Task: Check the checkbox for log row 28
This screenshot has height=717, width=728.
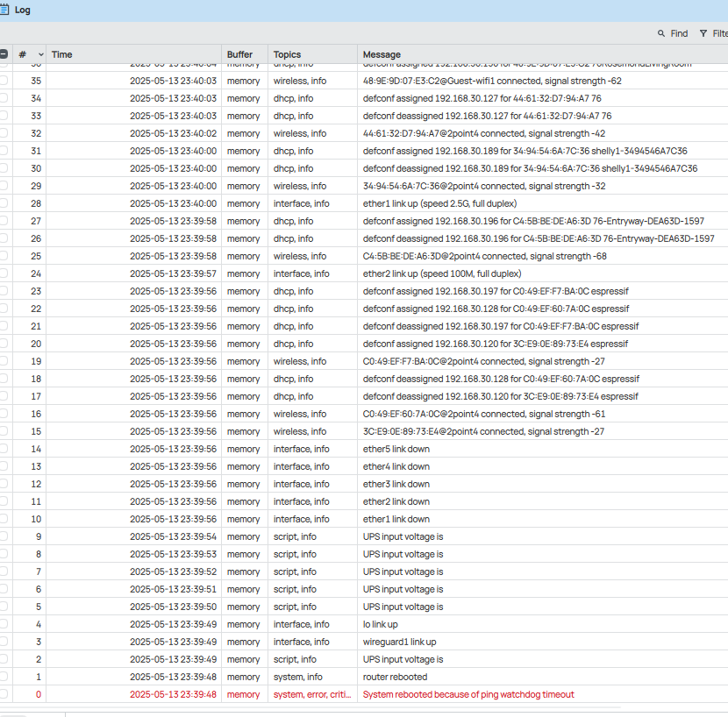Action: tap(4, 203)
